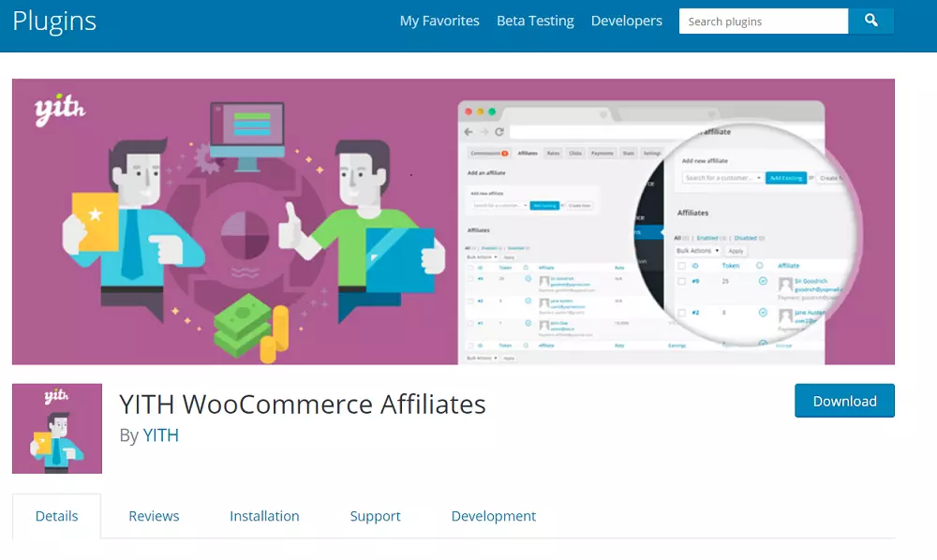
Task: Click the plugin title YITH WooCommerce Affiliates
Action: pos(303,405)
